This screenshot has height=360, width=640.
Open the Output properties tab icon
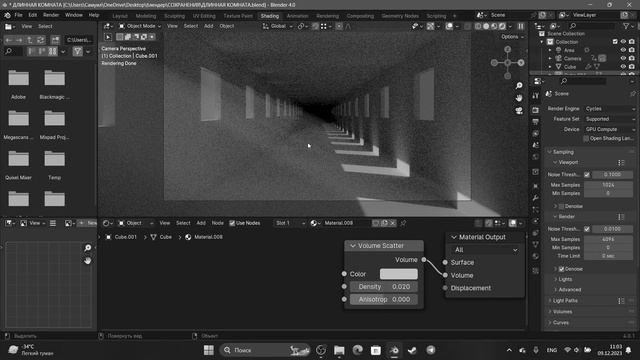pos(536,122)
